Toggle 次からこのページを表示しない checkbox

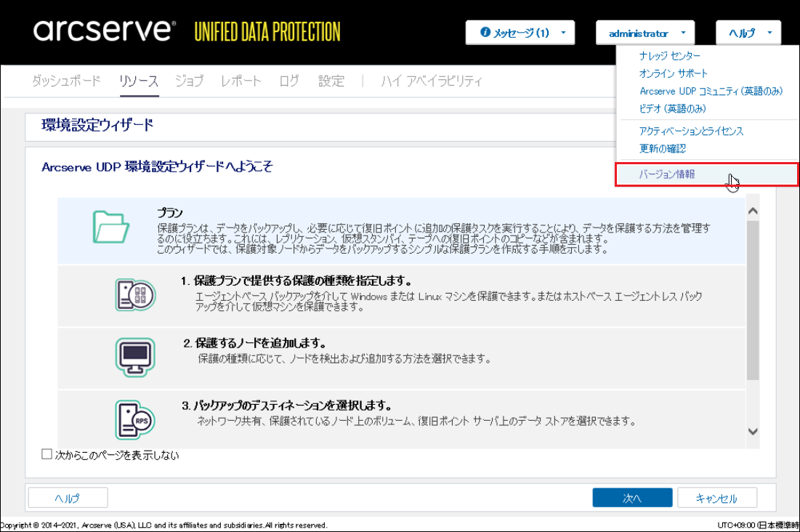click(x=47, y=455)
